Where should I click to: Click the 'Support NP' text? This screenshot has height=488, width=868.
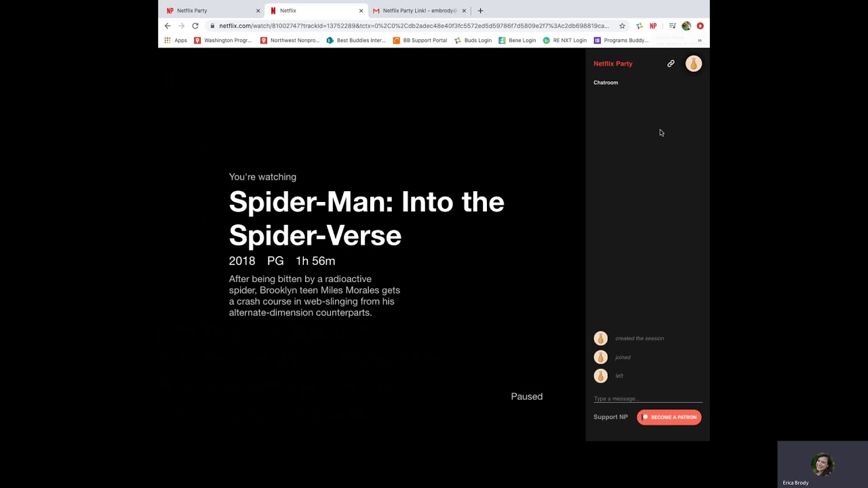(610, 418)
